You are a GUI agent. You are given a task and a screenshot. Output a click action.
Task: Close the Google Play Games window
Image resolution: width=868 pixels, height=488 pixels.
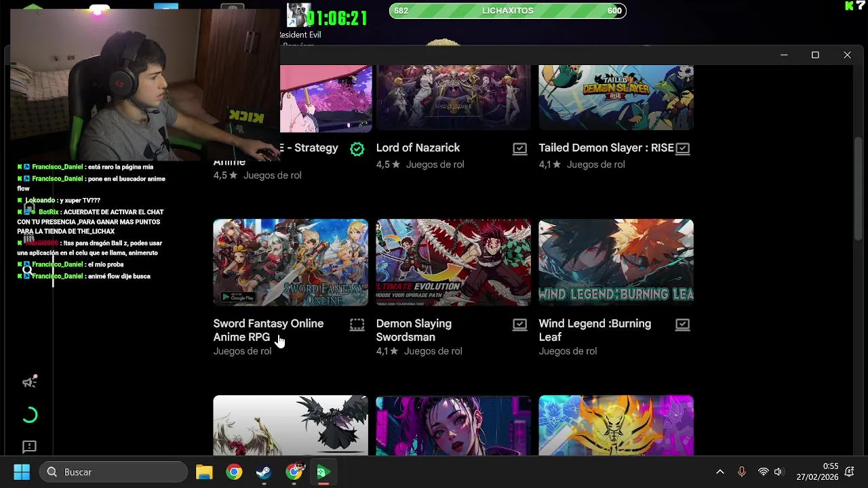[x=847, y=55]
